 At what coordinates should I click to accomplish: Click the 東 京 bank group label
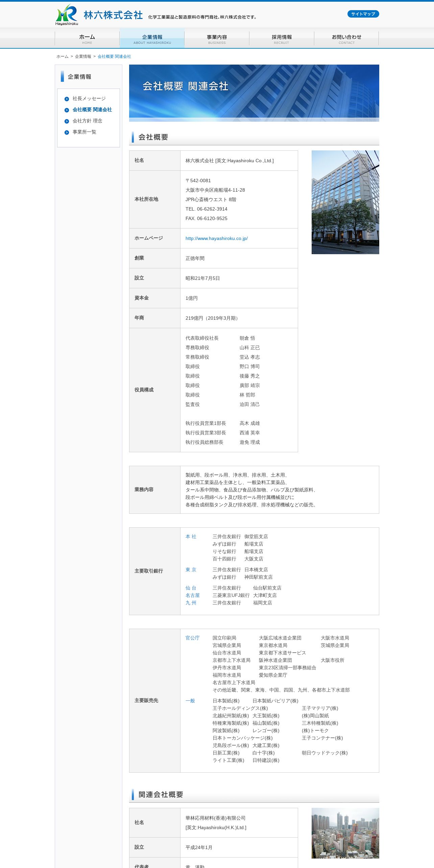pyautogui.click(x=191, y=570)
